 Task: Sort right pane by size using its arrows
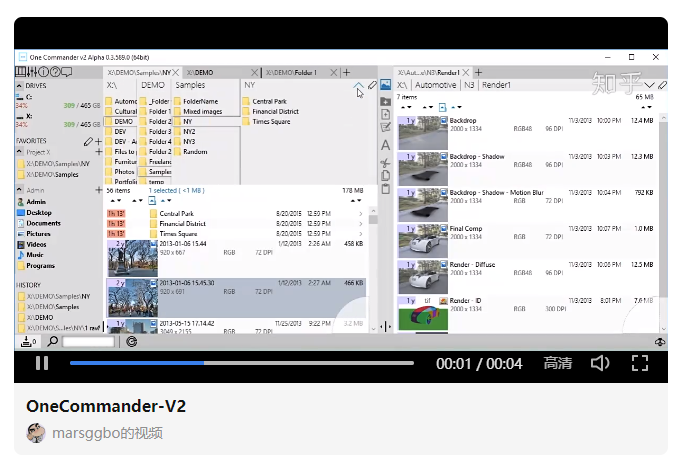point(646,107)
